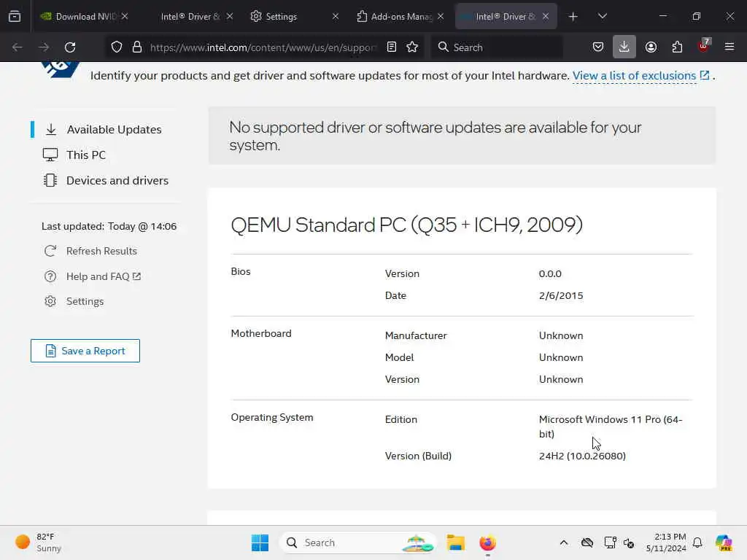Click Refresh Results
This screenshot has height=560, width=747.
101,251
